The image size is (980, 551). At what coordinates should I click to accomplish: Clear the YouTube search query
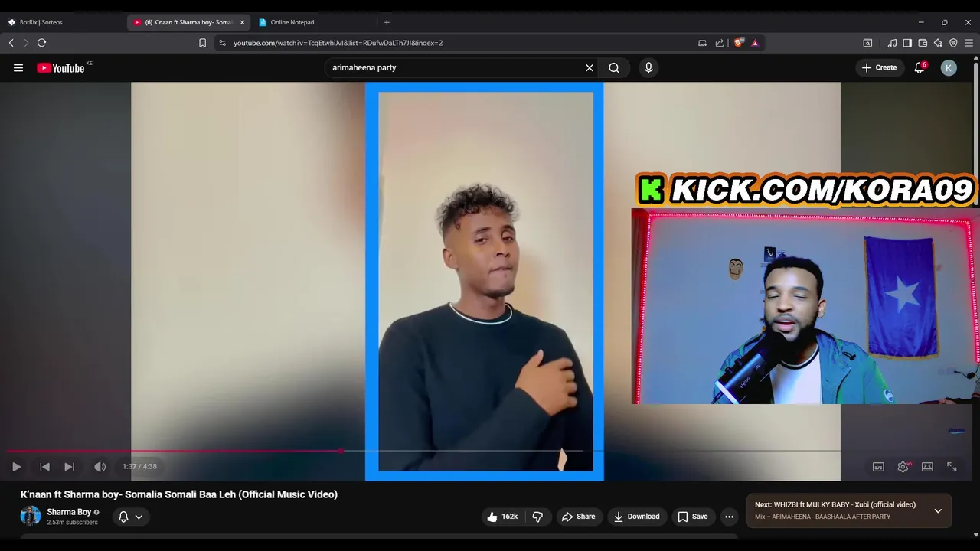pos(590,67)
